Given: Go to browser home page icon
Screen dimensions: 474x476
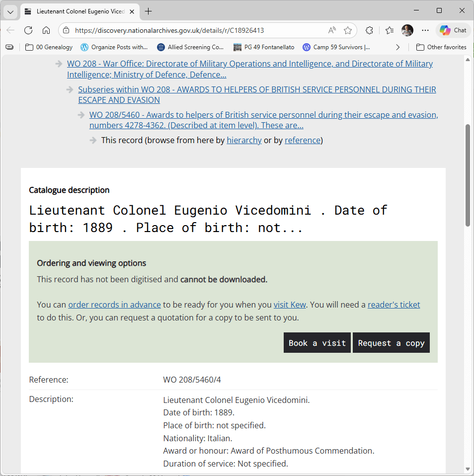Looking at the screenshot, I should pyautogui.click(x=46, y=30).
